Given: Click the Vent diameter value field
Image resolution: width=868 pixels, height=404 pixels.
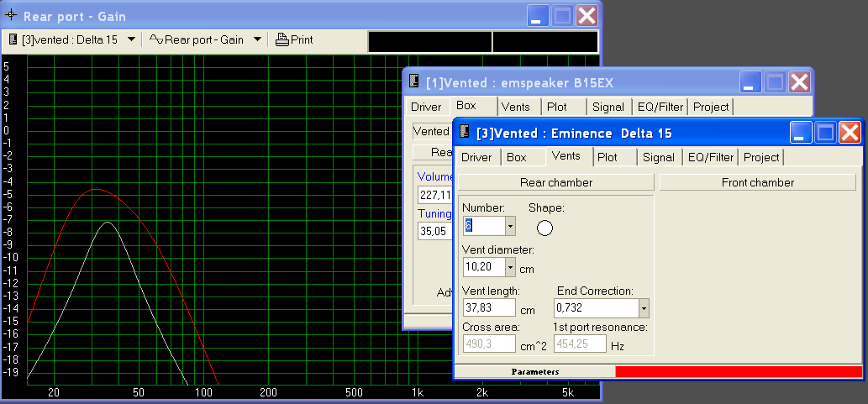Looking at the screenshot, I should (x=484, y=267).
